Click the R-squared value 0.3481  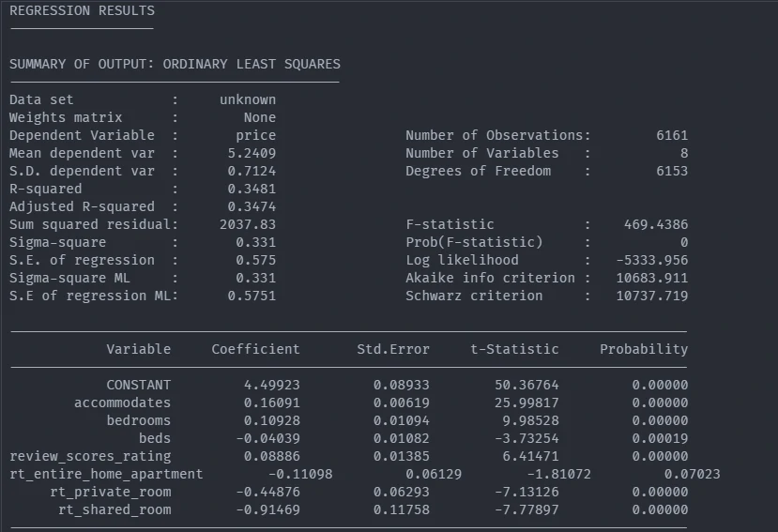252,190
